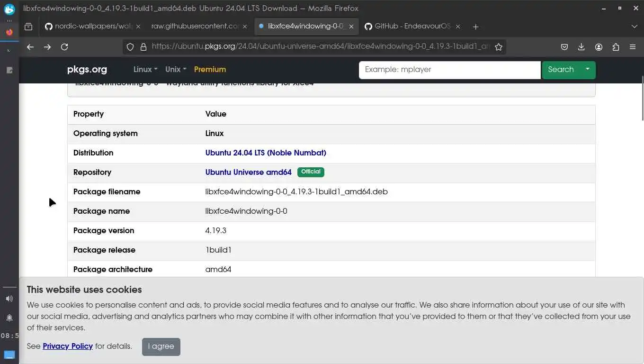Open the Ubuntu 24.04 LTS (Noble Numbat) link
The width and height of the screenshot is (644, 364).
click(266, 153)
